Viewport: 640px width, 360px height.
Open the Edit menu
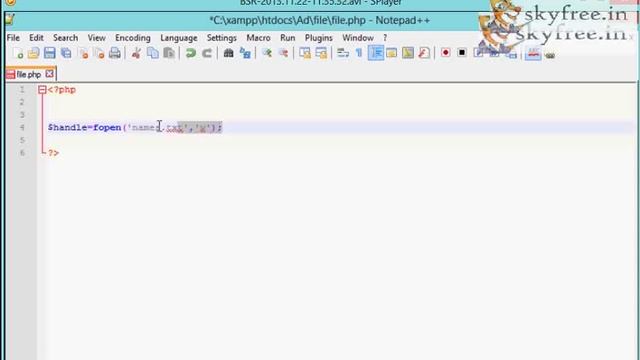36,38
